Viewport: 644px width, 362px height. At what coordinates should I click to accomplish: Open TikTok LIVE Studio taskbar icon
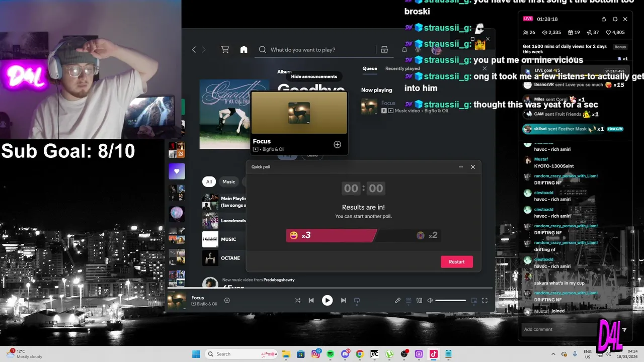434,354
